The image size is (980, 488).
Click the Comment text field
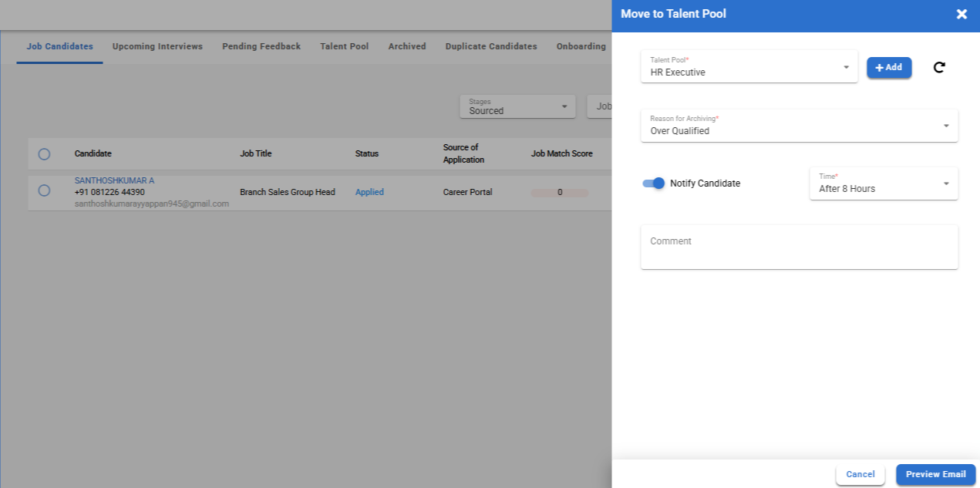(799, 247)
